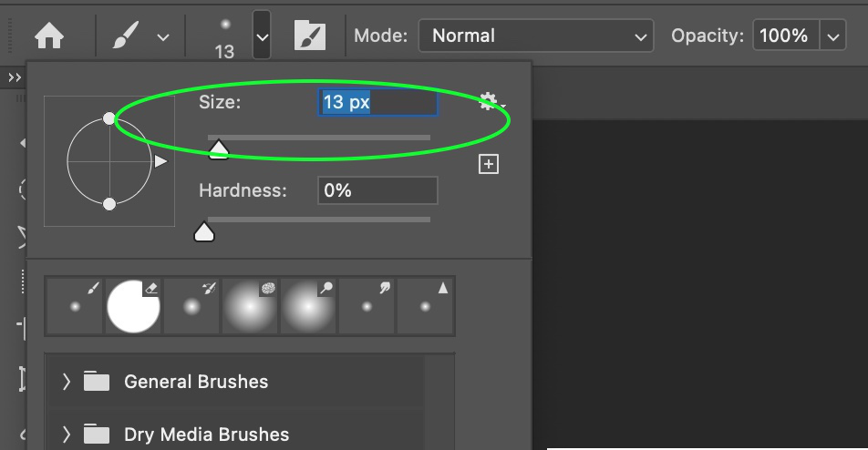The width and height of the screenshot is (868, 450).
Task: Select the recent mixer brush preset
Action: [191, 306]
